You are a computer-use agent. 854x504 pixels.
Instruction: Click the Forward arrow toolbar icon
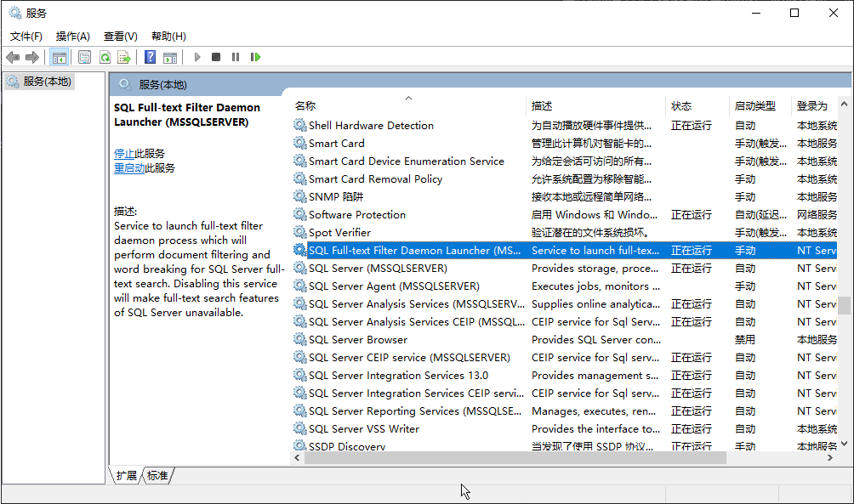pos(32,57)
